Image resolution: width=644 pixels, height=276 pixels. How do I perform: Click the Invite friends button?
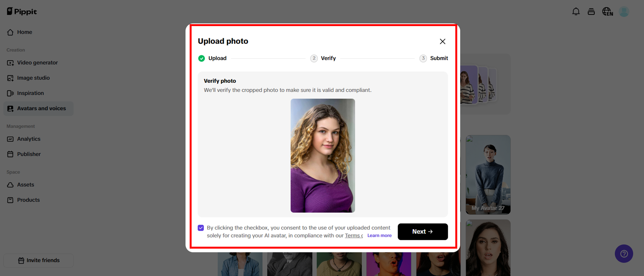click(38, 261)
